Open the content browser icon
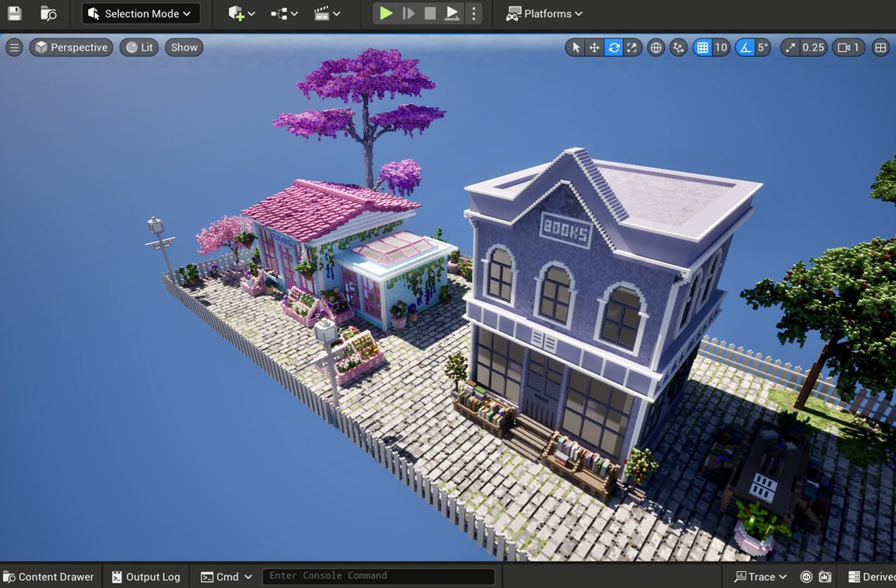896x588 pixels. 48,13
